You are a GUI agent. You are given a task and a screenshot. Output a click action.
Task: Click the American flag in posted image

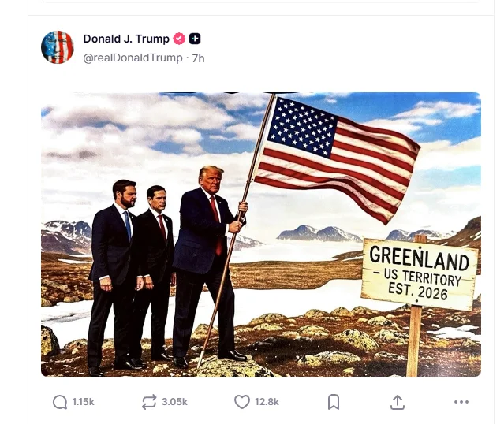(x=336, y=158)
